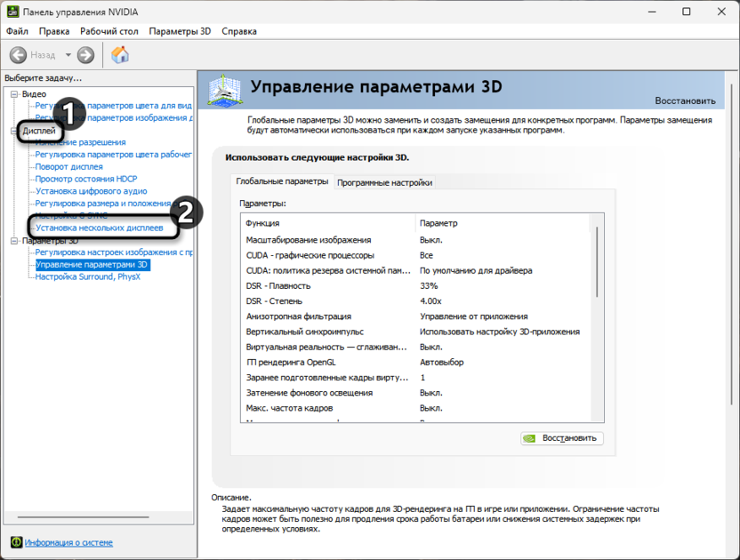
Task: Select DSR - Степень row
Action: coord(417,301)
